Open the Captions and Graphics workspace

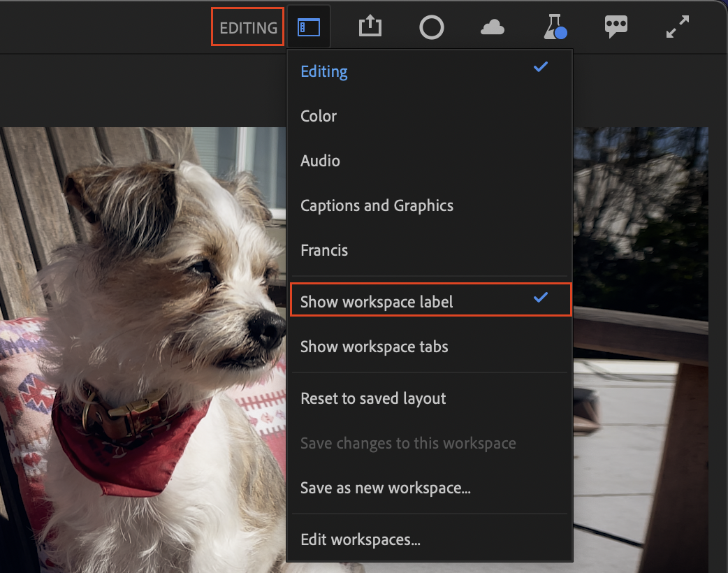coord(377,205)
